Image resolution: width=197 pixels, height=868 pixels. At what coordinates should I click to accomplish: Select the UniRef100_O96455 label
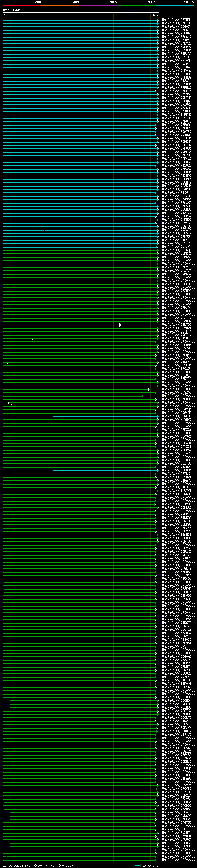coord(177,413)
